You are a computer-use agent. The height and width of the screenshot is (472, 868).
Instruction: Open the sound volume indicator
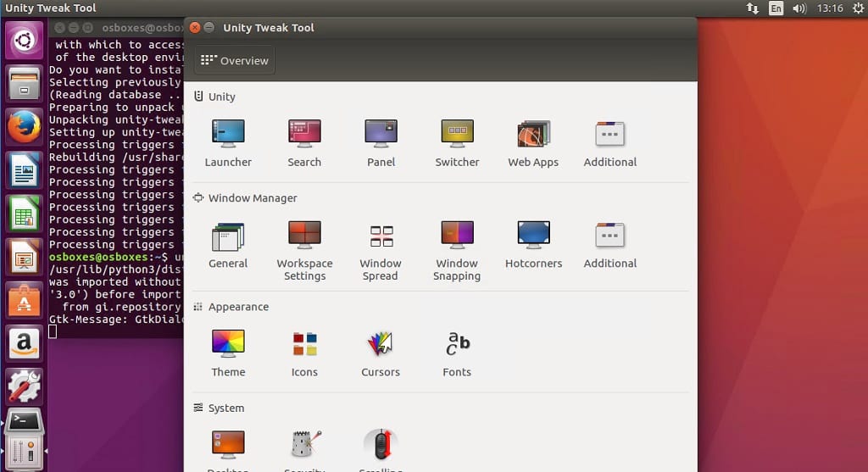799,8
